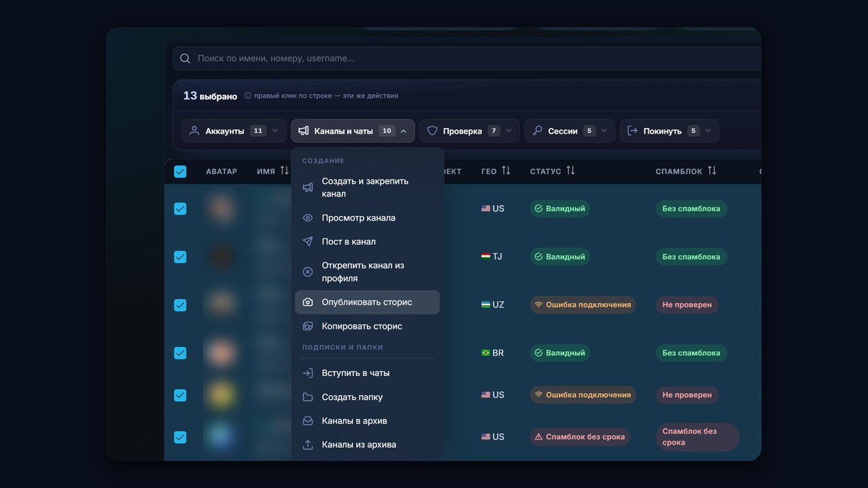Click the blurred avatar in the TJ row
Image resolution: width=868 pixels, height=488 pixels.
tap(221, 257)
